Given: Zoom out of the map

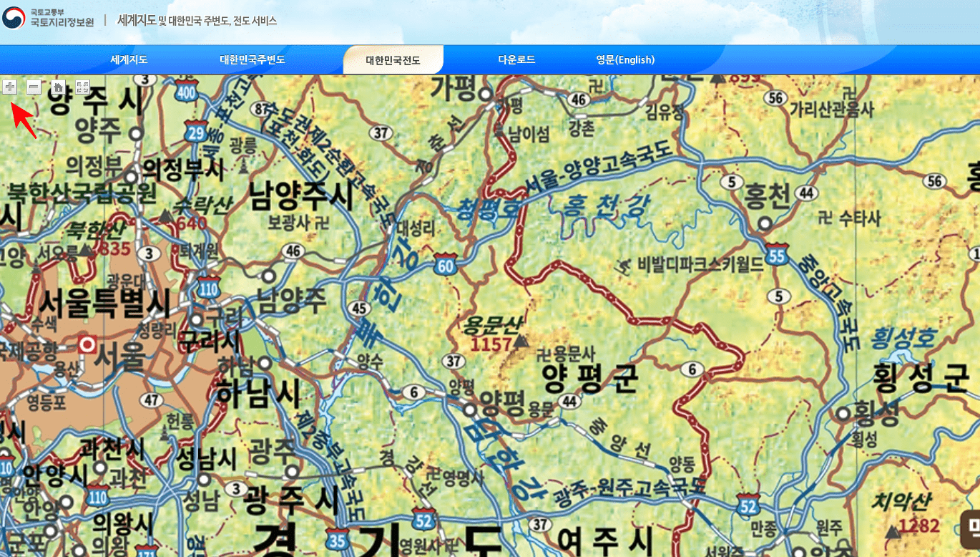Looking at the screenshot, I should click(34, 87).
